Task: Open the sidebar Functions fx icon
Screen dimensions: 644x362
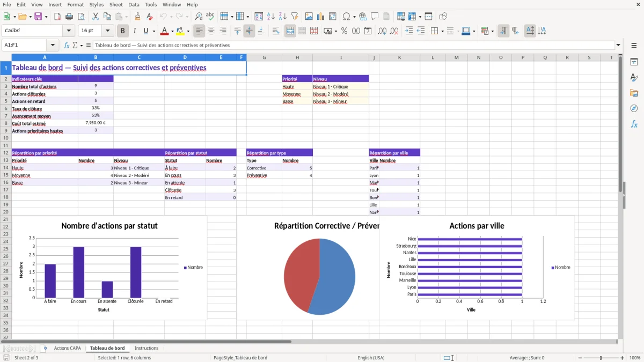Action: (634, 124)
